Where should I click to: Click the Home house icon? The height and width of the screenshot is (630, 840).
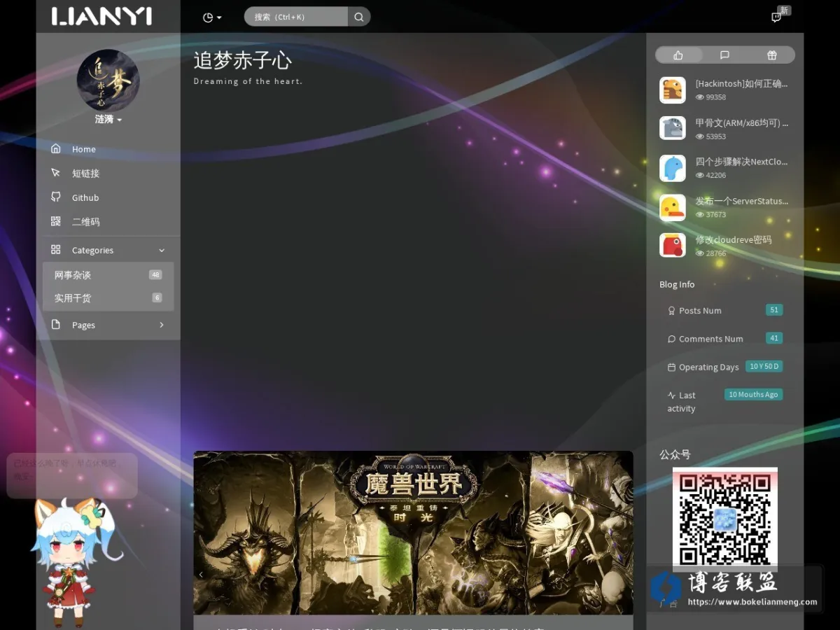[x=56, y=148]
